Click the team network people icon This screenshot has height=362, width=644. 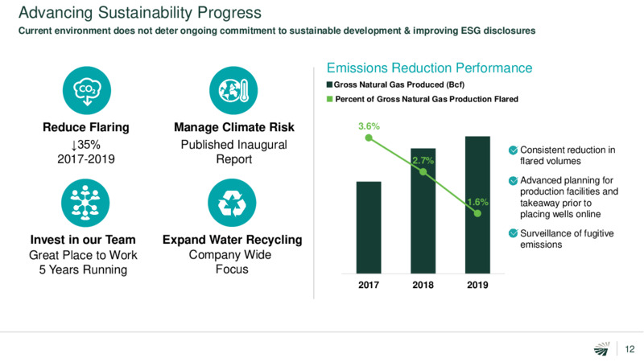click(85, 203)
